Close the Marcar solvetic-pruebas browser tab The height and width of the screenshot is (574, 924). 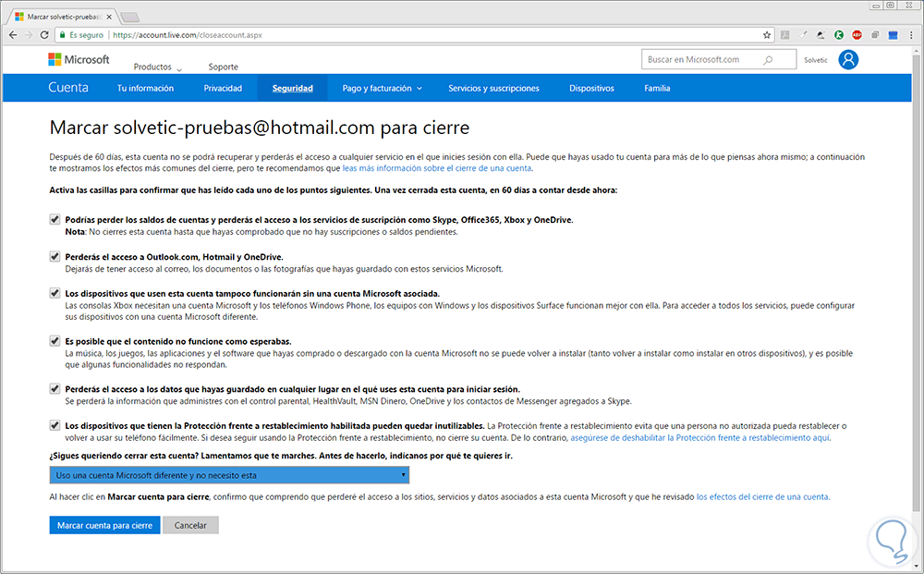(x=109, y=17)
